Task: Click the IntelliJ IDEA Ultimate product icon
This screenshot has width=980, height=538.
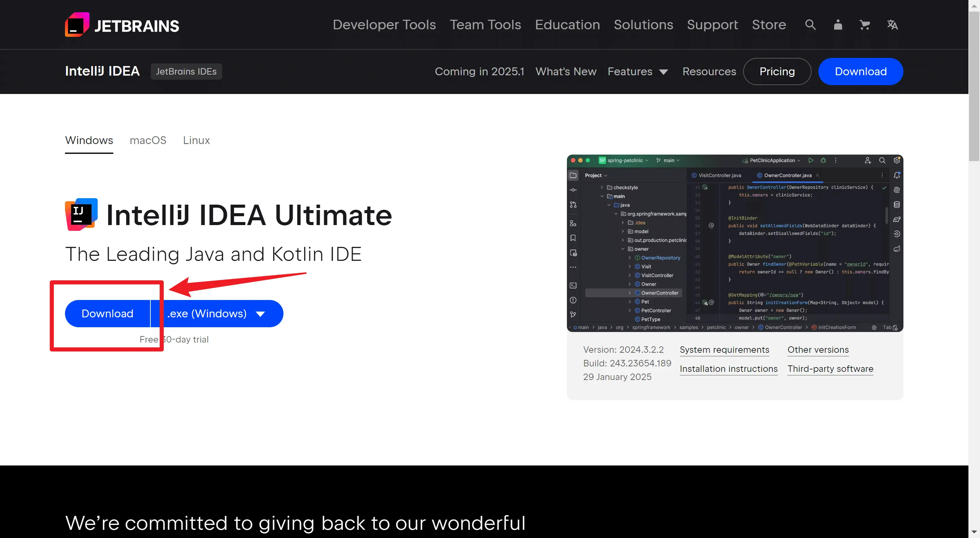Action: tap(81, 215)
